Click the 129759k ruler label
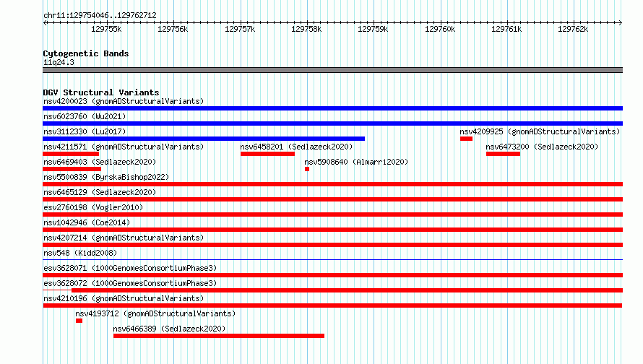 tap(373, 29)
